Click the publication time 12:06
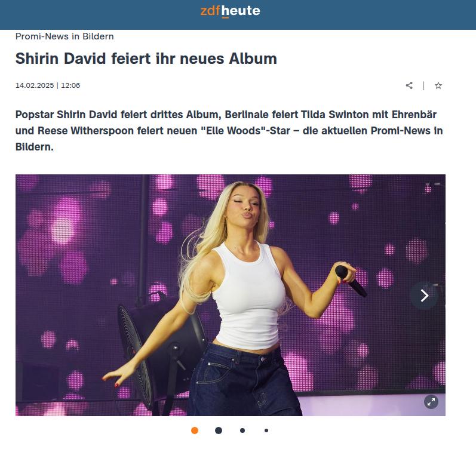 tap(70, 85)
